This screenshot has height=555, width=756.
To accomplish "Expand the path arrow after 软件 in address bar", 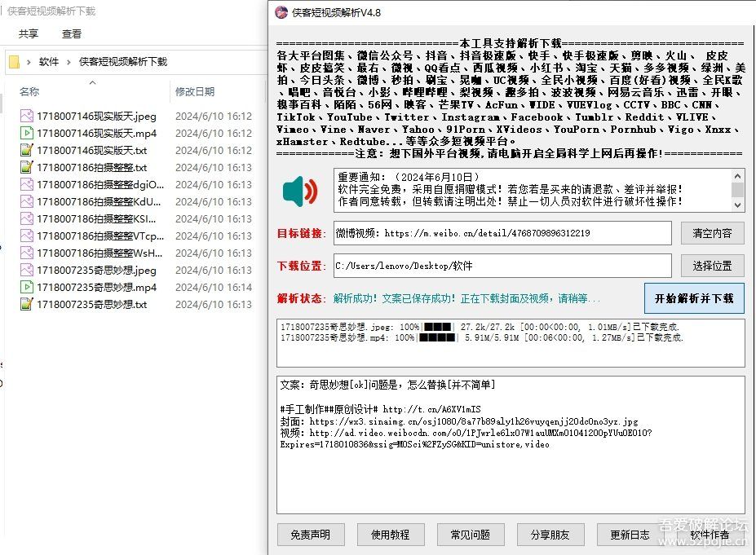I will click(x=67, y=60).
